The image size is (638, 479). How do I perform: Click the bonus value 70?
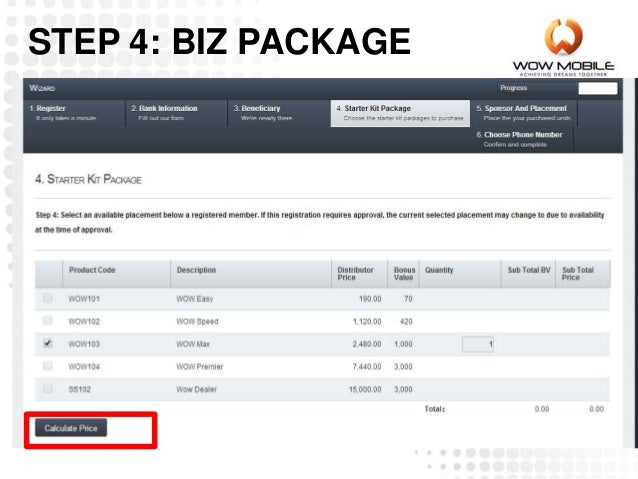[408, 299]
